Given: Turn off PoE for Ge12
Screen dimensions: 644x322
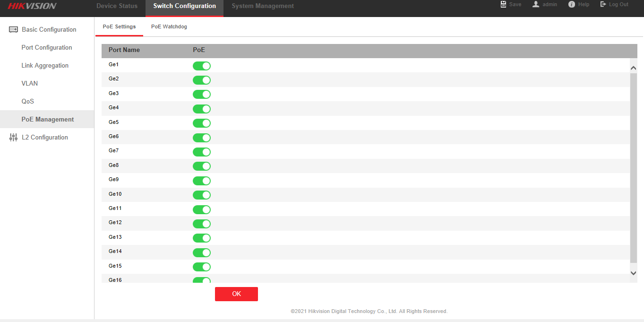Looking at the screenshot, I should coord(201,224).
